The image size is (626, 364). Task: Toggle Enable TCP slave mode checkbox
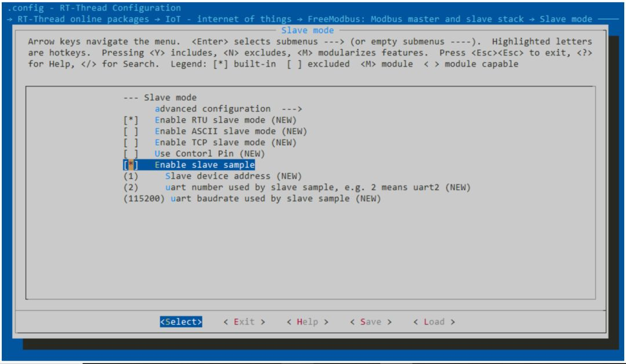click(130, 143)
